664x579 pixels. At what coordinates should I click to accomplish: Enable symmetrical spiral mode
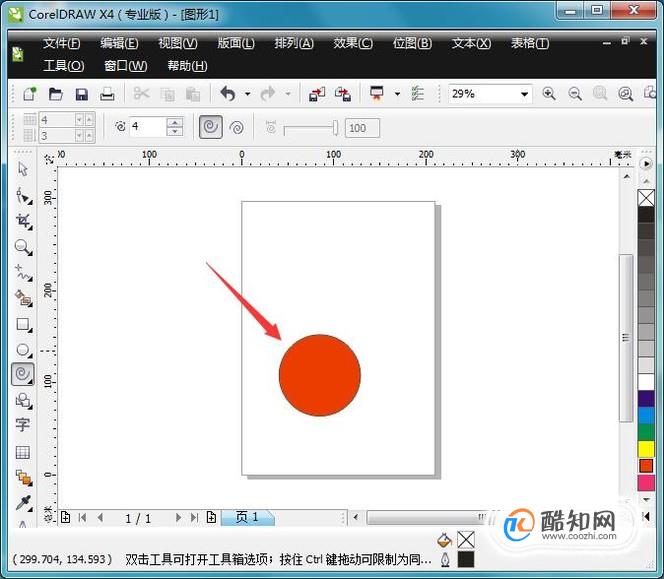point(210,127)
